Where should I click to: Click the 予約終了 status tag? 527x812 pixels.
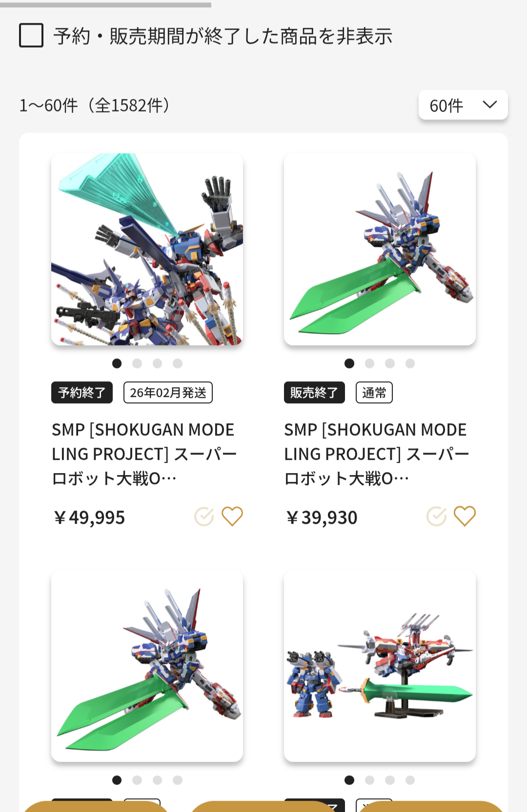click(82, 393)
